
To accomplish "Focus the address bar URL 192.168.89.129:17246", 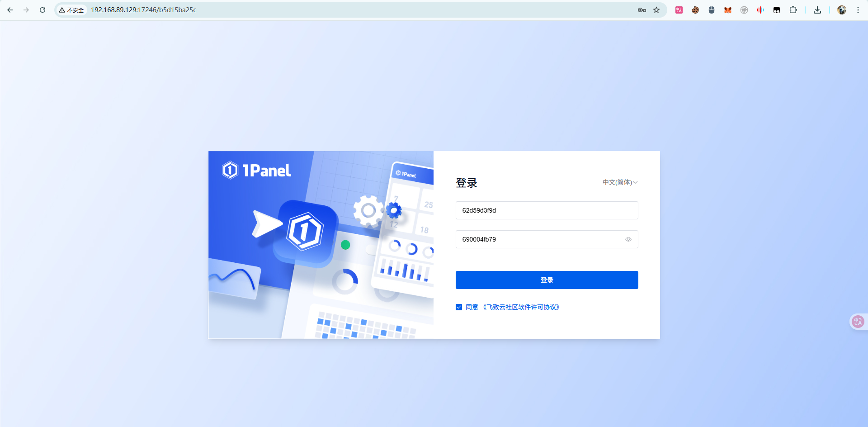I will [144, 10].
